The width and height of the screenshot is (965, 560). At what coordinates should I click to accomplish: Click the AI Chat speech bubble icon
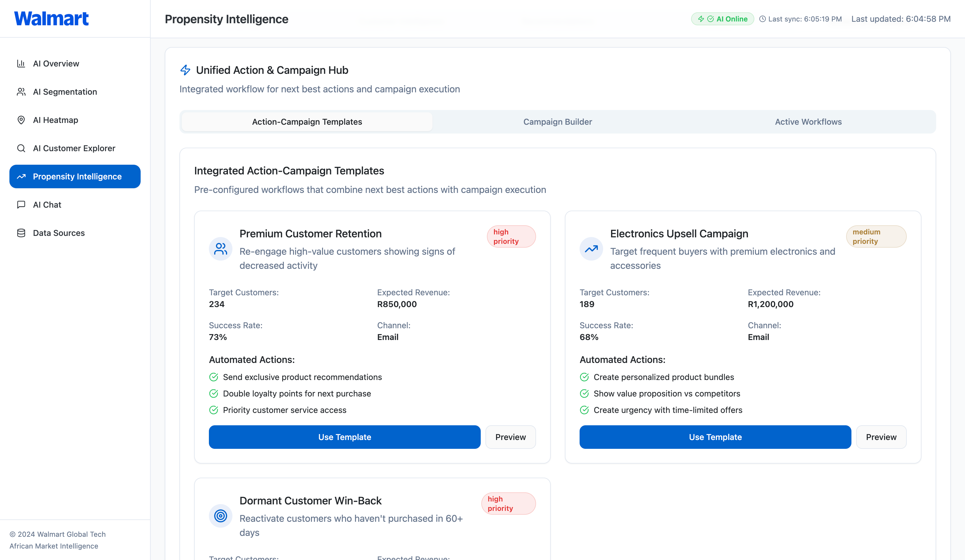pyautogui.click(x=21, y=205)
